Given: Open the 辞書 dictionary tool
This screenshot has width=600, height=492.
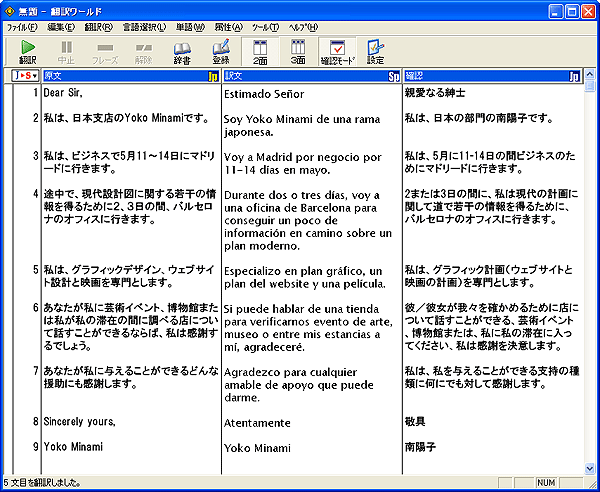Looking at the screenshot, I should pyautogui.click(x=182, y=52).
